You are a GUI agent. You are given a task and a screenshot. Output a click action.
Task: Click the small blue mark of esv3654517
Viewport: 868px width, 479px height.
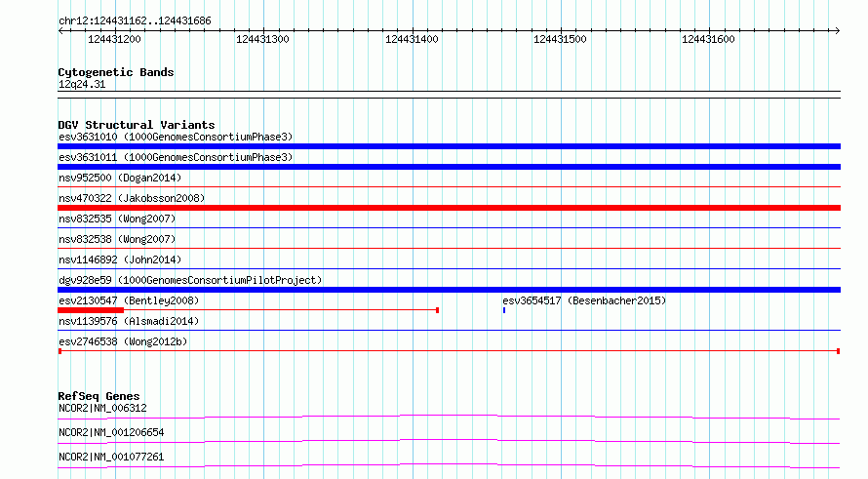tap(504, 310)
